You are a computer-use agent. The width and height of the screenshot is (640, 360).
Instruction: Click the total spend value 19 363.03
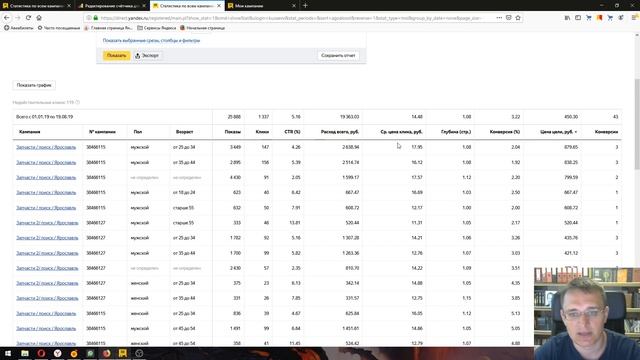click(349, 117)
